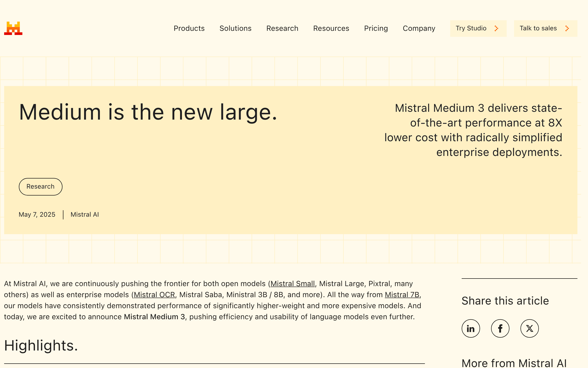Select the Research category tag
This screenshot has width=588, height=368.
pyautogui.click(x=41, y=187)
